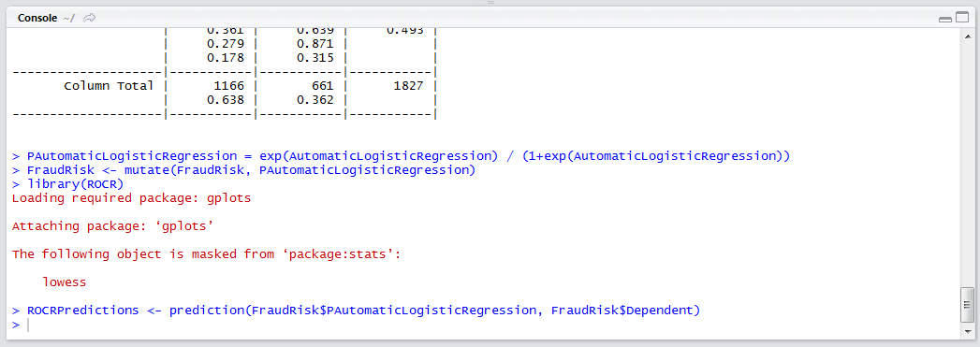Image resolution: width=980 pixels, height=347 pixels.
Task: Click the library(ROCR) command line
Action: coord(67,183)
